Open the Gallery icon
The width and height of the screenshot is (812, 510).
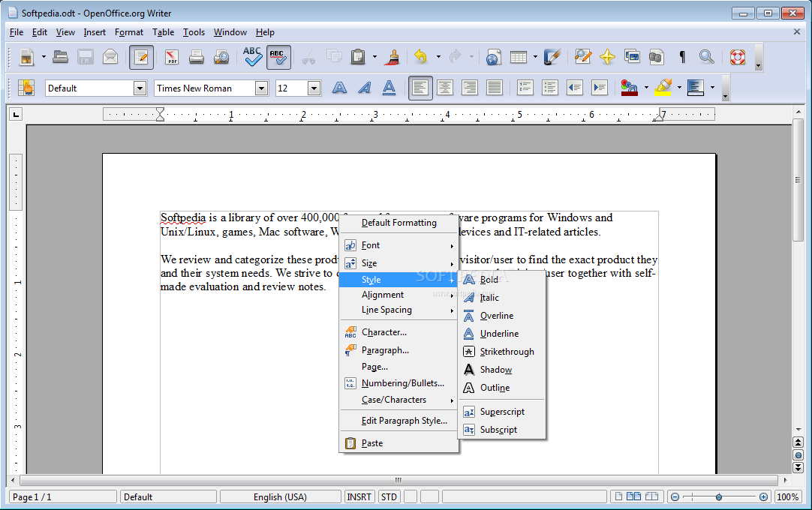coord(633,57)
